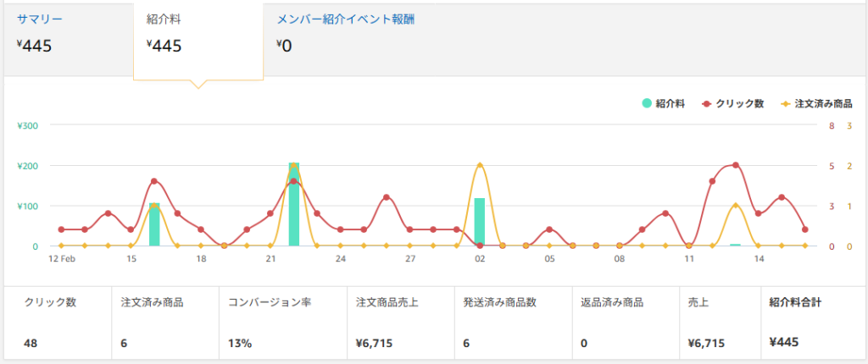
Task: Click the tallest green 紹介料 bar near 21
Action: (x=294, y=205)
